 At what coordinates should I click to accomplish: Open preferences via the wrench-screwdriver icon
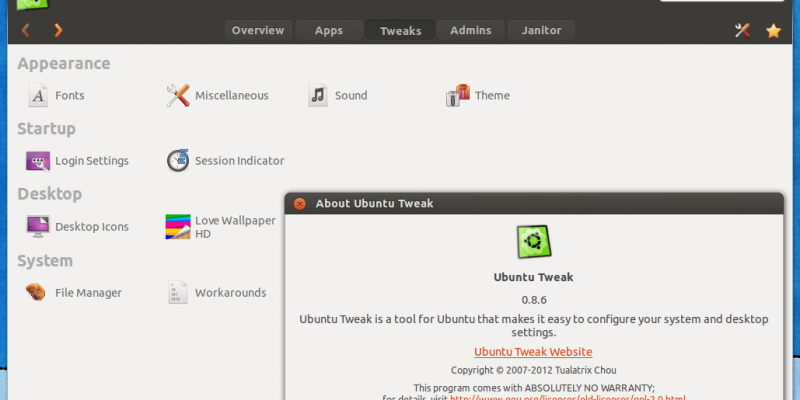click(742, 31)
